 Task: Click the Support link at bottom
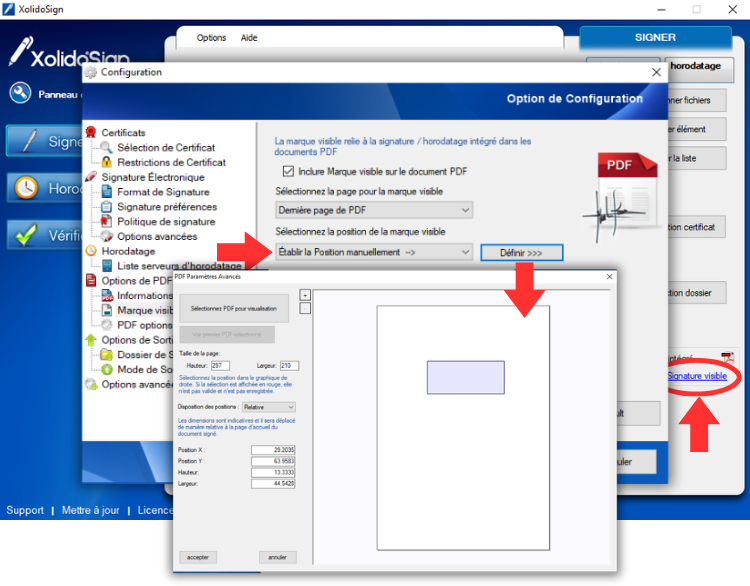click(25, 510)
